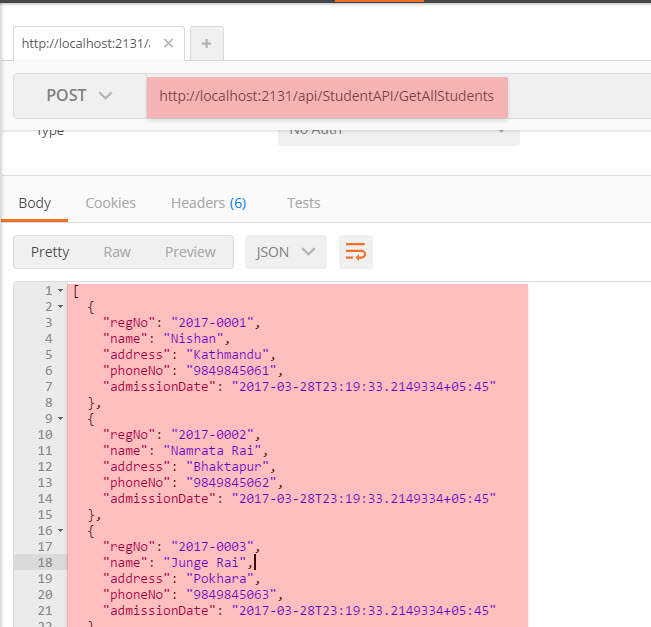Viewport: 651px width, 627px height.
Task: Show the Raw response view
Action: (117, 252)
